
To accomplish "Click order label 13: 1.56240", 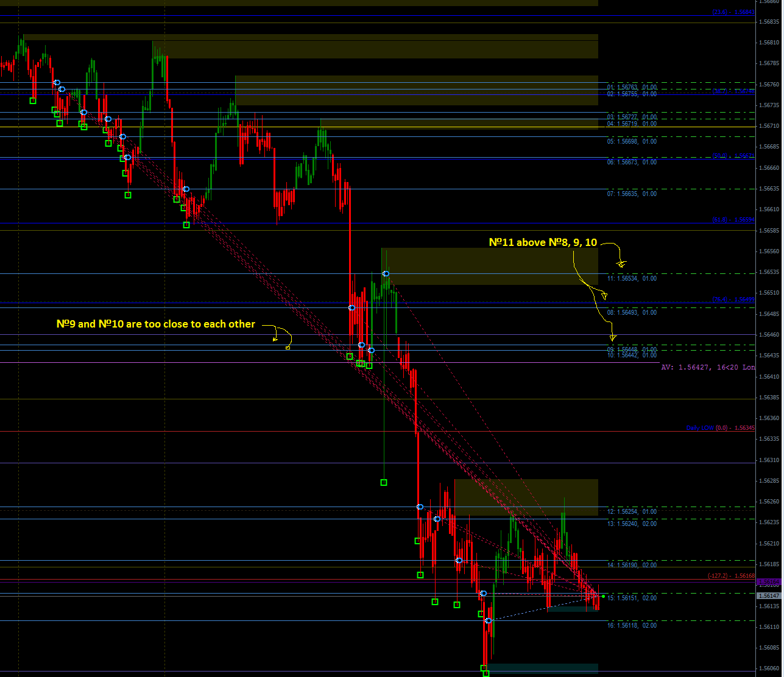I will coord(632,524).
